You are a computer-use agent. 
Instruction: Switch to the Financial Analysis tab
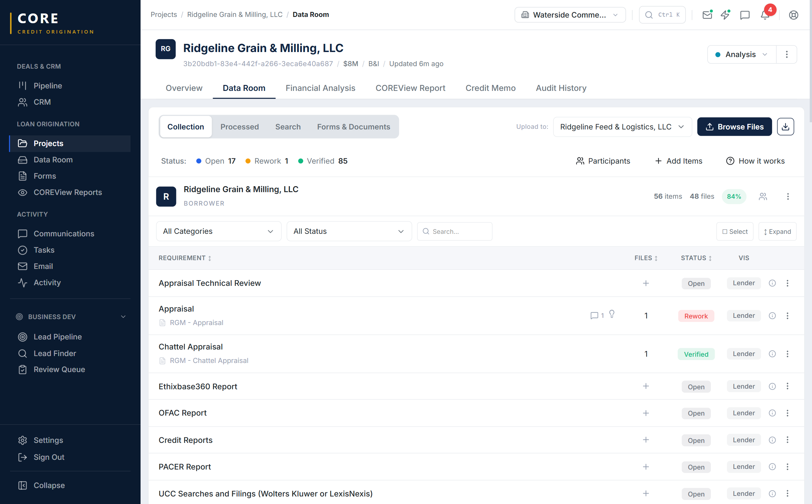point(320,88)
